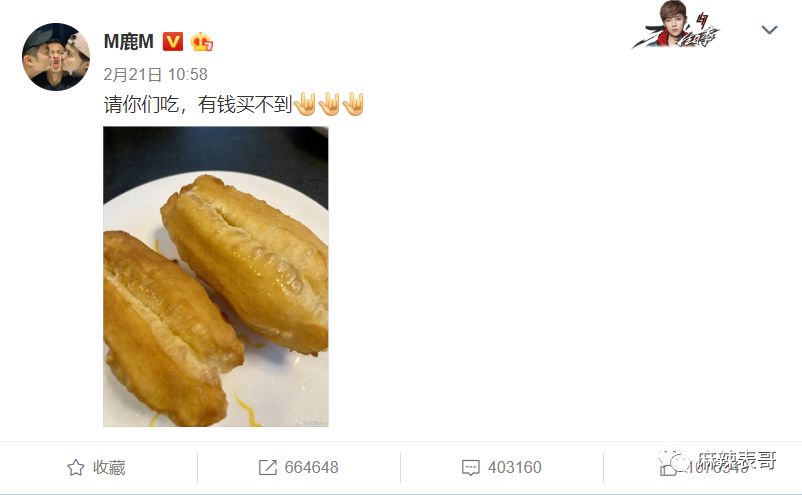Click the last rock-hand emoji in post

coord(353,104)
